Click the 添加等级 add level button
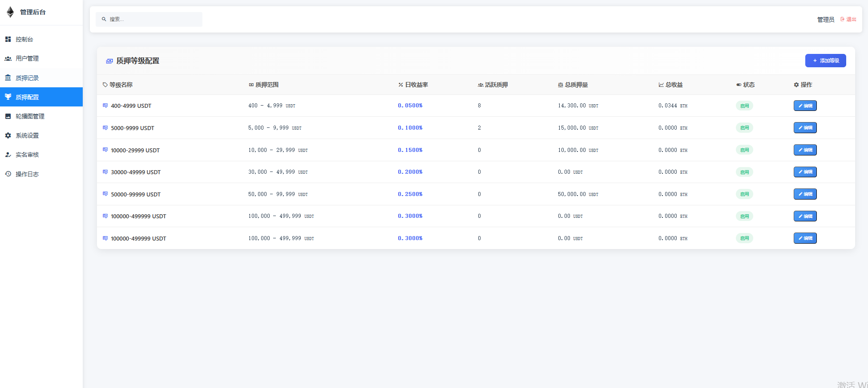Image resolution: width=868 pixels, height=388 pixels. pyautogui.click(x=825, y=61)
